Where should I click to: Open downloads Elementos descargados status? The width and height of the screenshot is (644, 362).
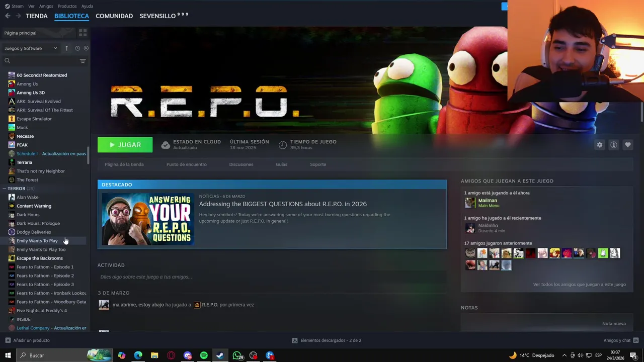click(327, 340)
